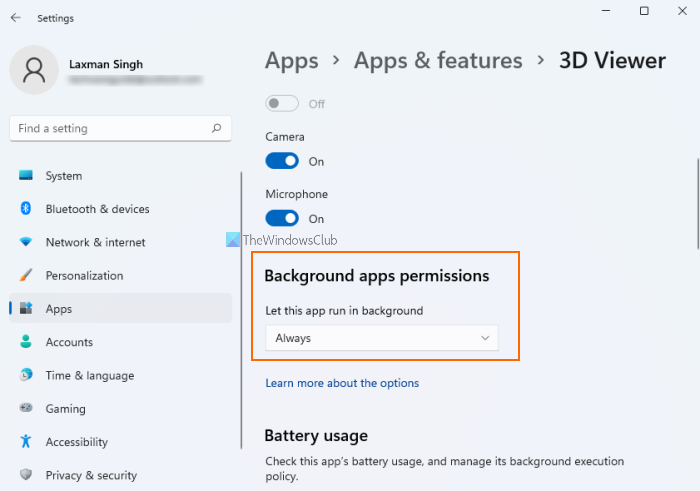Click the Accounts person icon
700x491 pixels.
coord(26,342)
